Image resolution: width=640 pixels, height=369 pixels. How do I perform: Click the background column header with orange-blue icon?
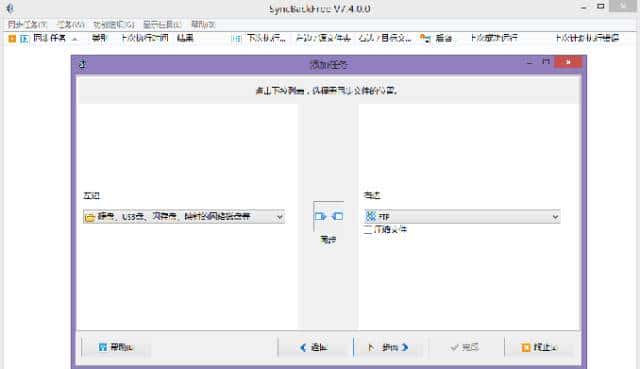coord(436,38)
